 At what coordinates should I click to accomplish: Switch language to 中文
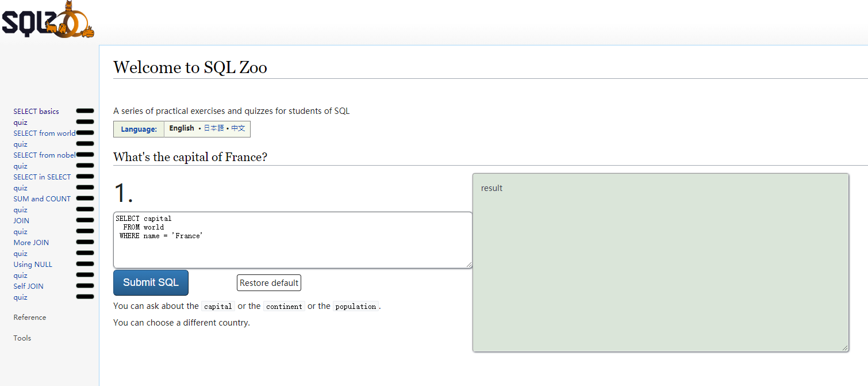[x=239, y=128]
